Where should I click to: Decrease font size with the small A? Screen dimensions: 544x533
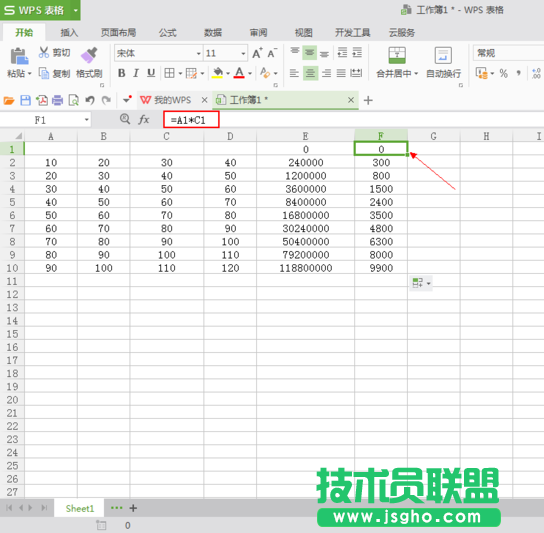272,53
